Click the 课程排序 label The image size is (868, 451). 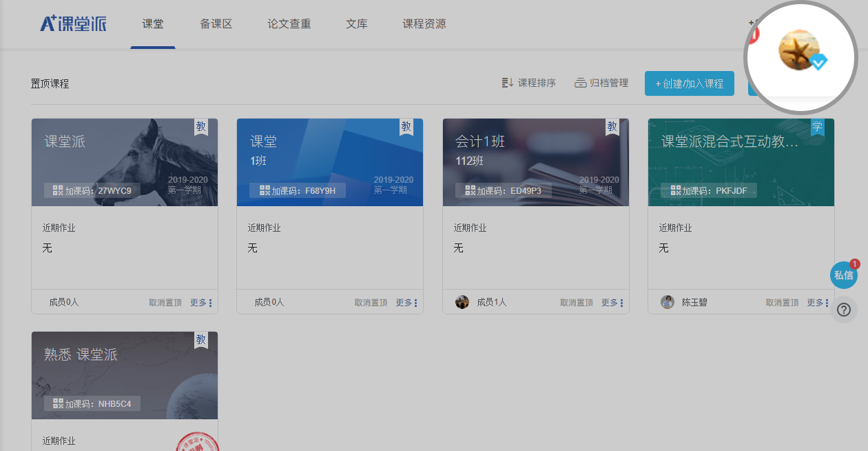(x=537, y=83)
